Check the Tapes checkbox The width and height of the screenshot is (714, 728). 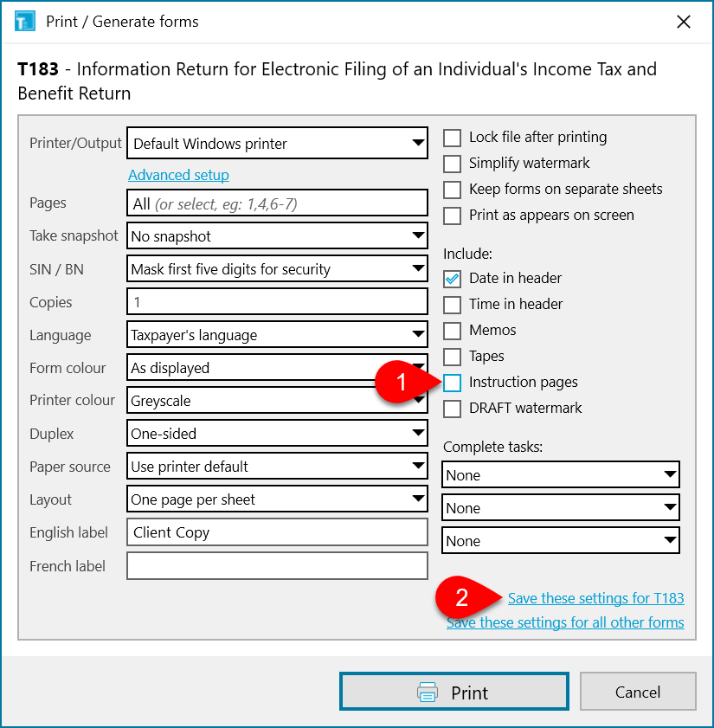coord(452,357)
